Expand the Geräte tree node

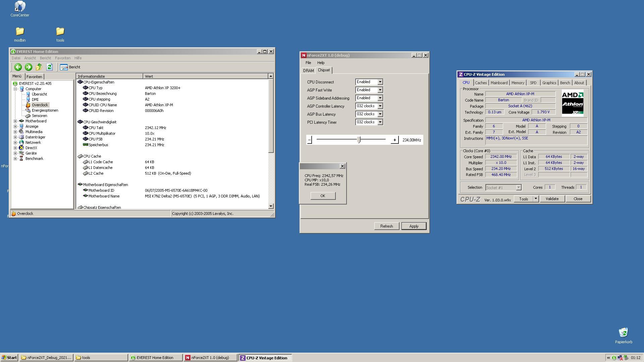[x=15, y=153]
